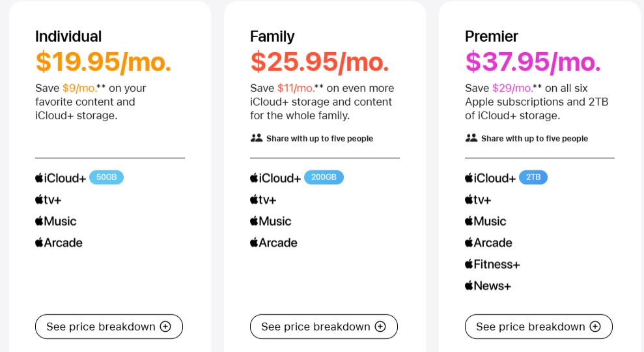The width and height of the screenshot is (644, 352).
Task: Click Apple Arcade logo in Premier plan
Action: pos(488,242)
